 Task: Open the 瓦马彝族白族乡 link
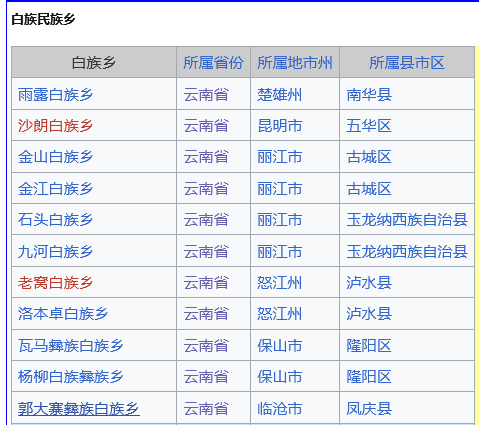click(x=71, y=346)
